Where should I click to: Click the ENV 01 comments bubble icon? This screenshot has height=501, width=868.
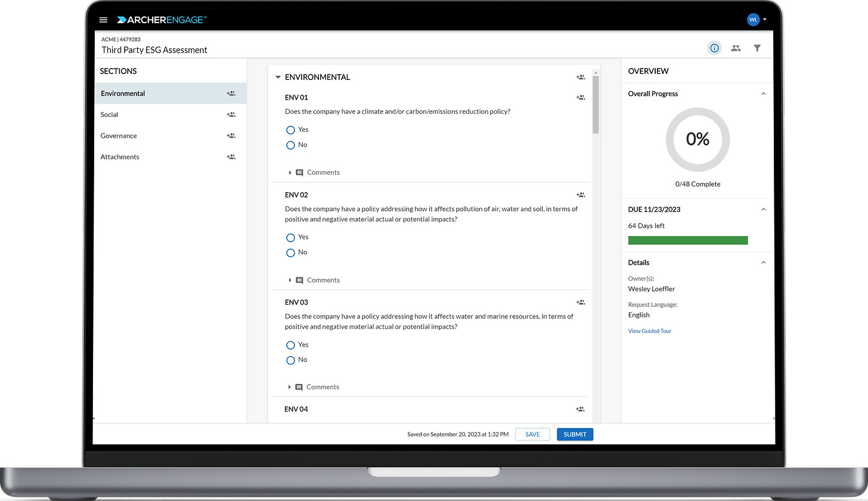pyautogui.click(x=300, y=172)
